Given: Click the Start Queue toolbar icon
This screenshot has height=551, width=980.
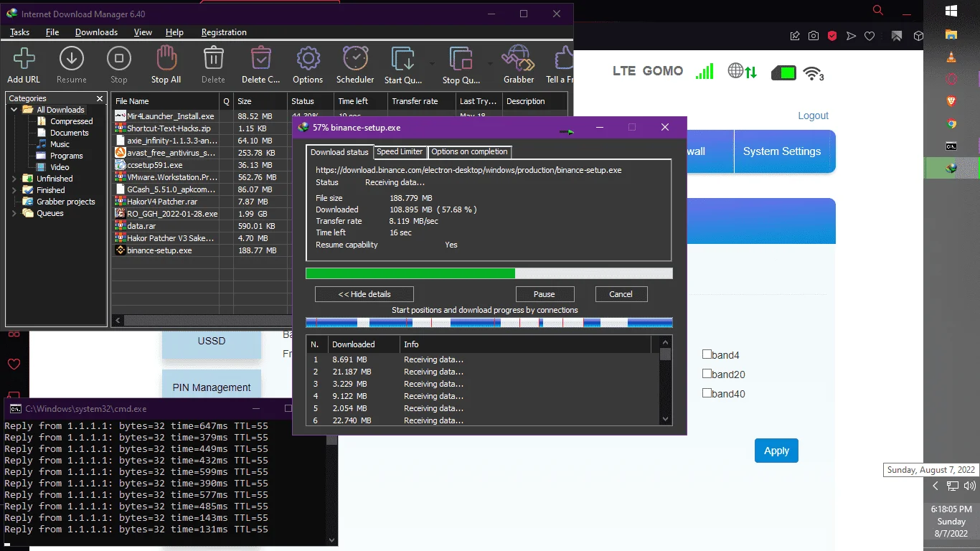Looking at the screenshot, I should 402,59.
